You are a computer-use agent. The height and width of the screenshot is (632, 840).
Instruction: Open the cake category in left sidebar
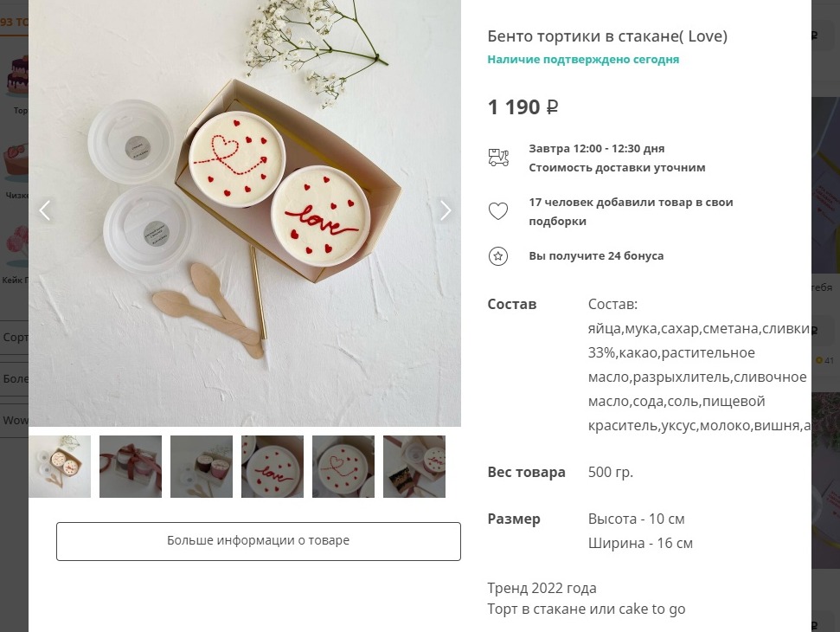point(15,81)
